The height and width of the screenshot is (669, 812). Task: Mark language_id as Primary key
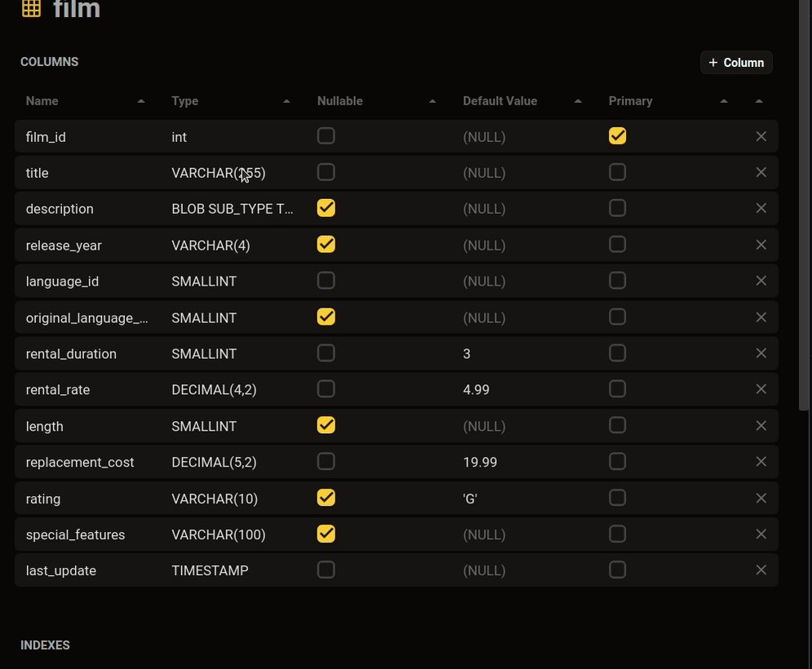[617, 281]
